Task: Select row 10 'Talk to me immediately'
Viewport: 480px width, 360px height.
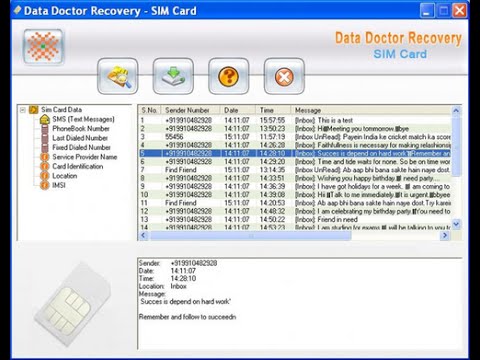Action: click(295, 194)
